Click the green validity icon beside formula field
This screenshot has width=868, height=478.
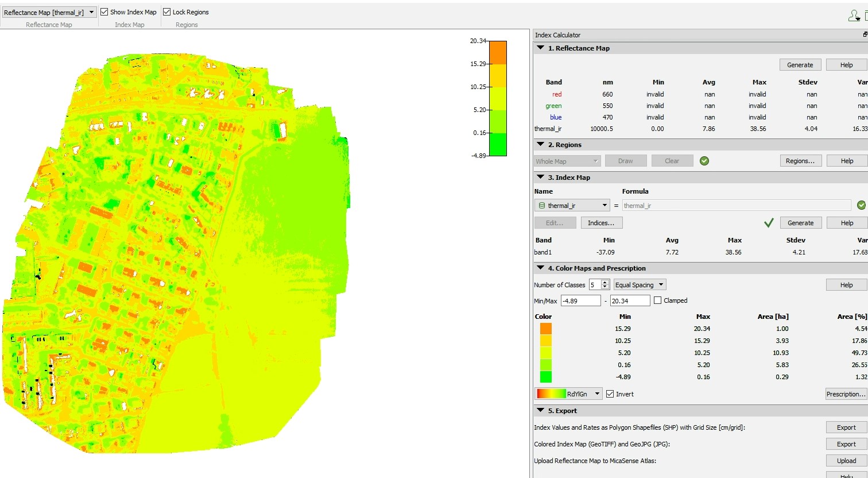click(861, 205)
